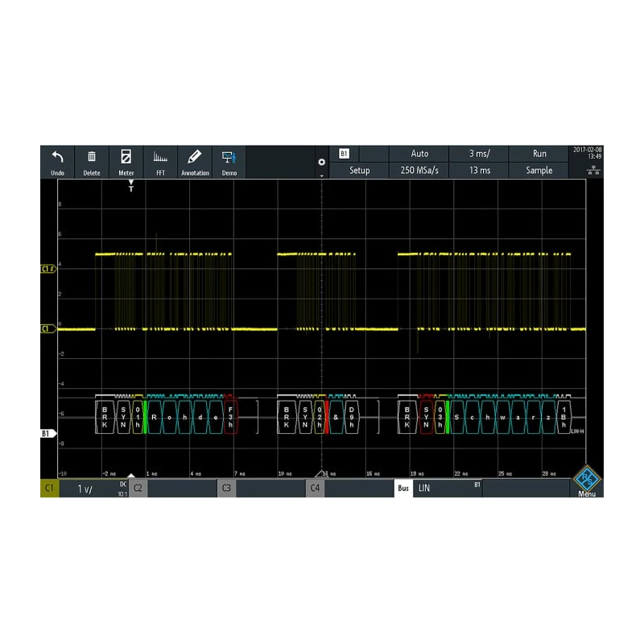Screen dimensions: 644x644
Task: Adjust the 13 ms horizontal position
Action: coord(479,170)
